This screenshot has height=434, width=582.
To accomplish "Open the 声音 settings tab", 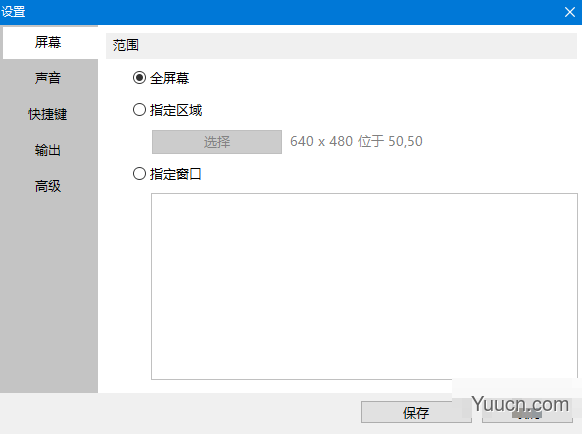I will 48,78.
